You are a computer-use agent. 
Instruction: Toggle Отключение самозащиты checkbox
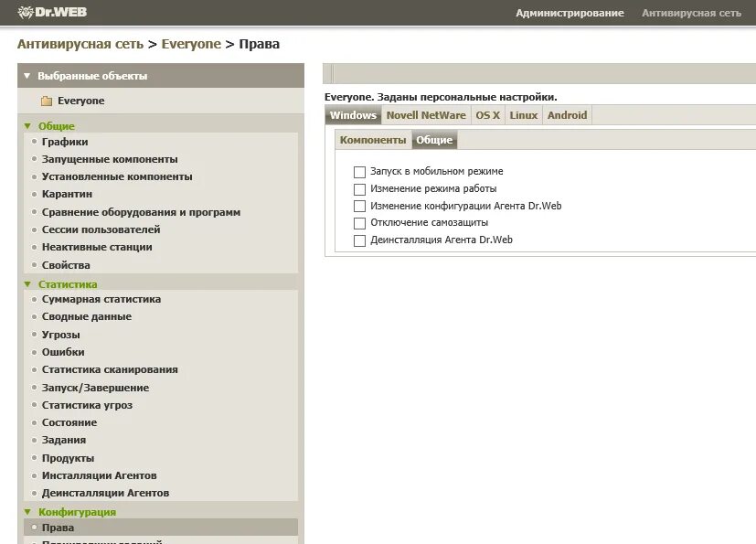pos(359,223)
